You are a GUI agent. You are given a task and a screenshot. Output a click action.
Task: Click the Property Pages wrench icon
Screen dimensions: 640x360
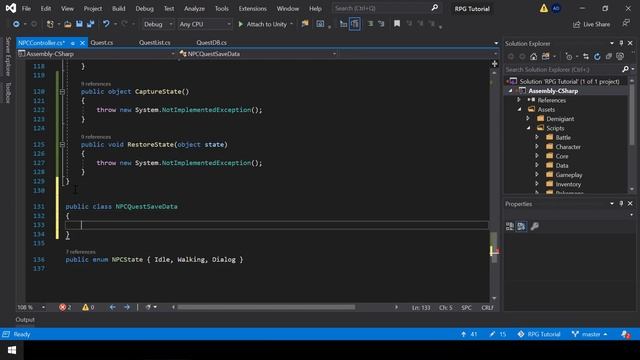[534, 227]
